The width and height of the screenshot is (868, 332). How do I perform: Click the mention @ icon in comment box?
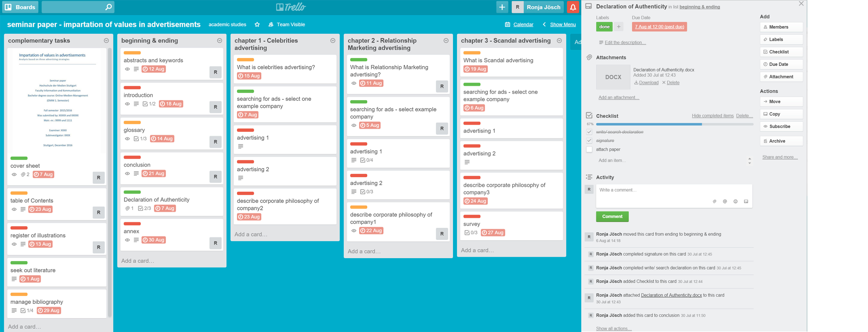725,201
